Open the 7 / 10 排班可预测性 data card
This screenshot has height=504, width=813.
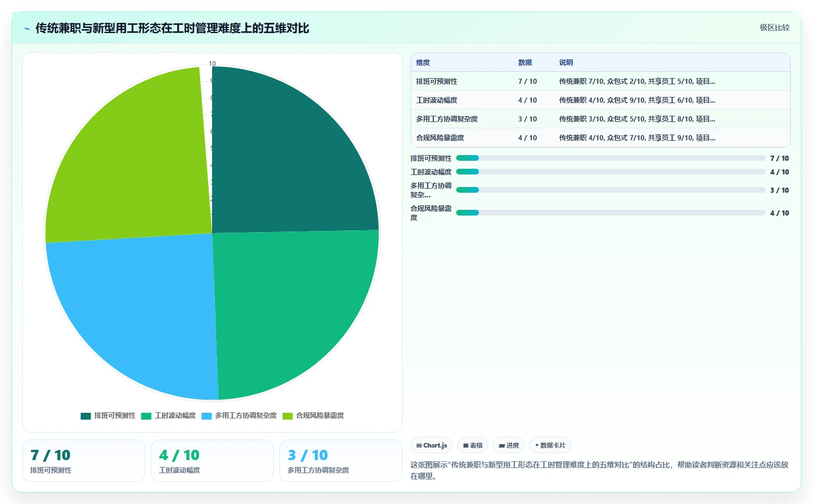click(84, 461)
